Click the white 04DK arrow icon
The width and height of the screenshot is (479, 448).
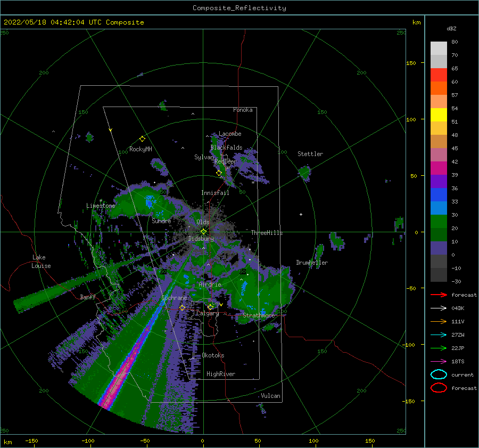[x=439, y=308]
